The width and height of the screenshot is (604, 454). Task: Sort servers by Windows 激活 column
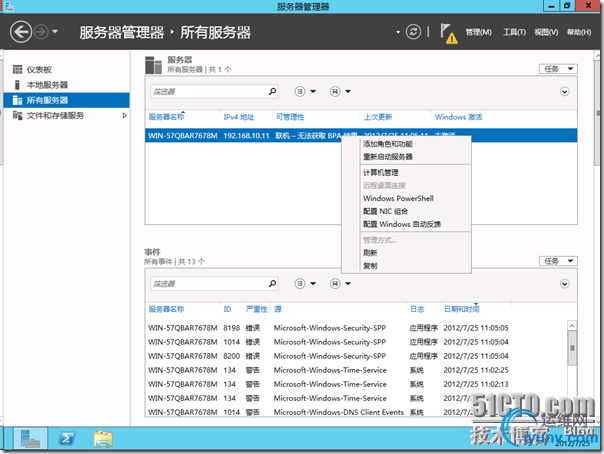pyautogui.click(x=458, y=117)
